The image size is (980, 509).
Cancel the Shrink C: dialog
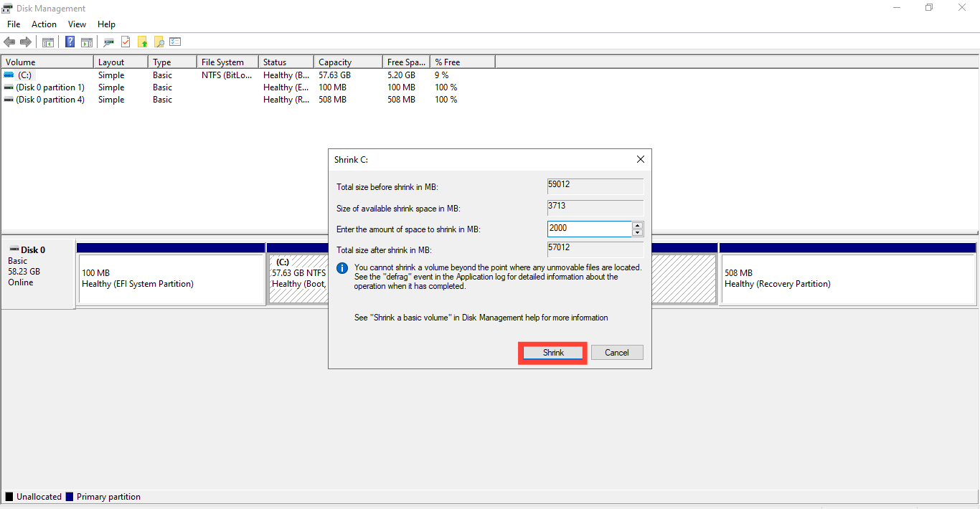click(x=616, y=353)
